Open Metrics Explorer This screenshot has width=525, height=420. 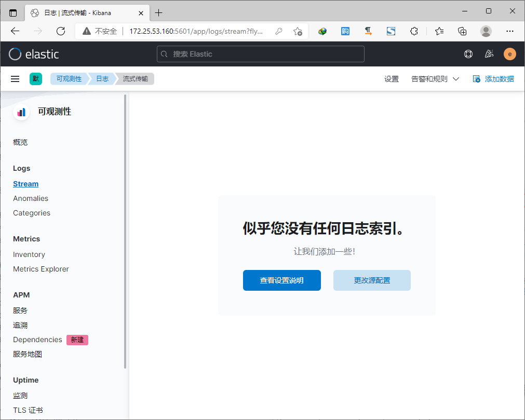coord(41,269)
